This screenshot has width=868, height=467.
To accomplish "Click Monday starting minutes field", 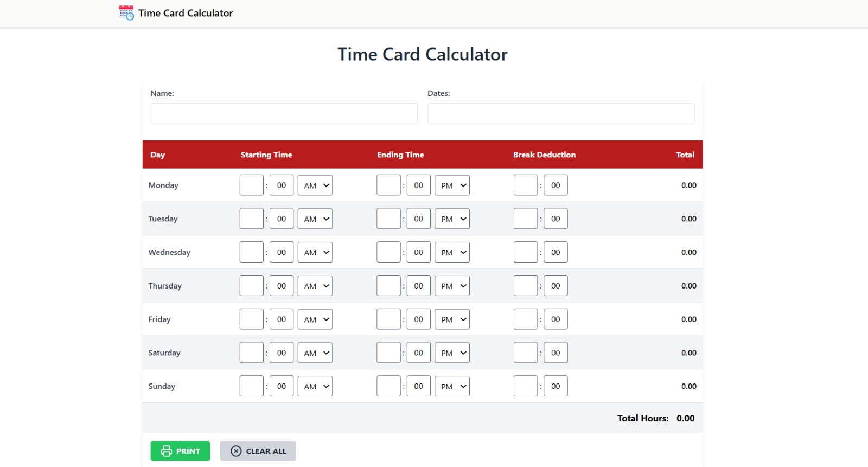I will [x=282, y=185].
